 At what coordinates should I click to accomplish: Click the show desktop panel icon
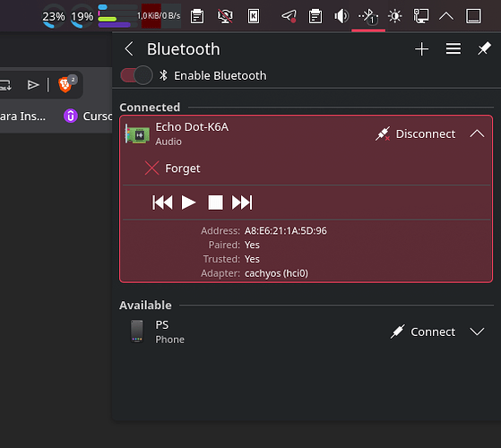point(473,16)
